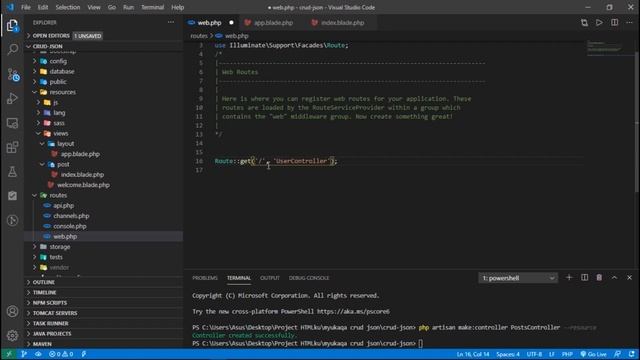Open Run and Debug view
The width and height of the screenshot is (640, 360).
[x=12, y=98]
